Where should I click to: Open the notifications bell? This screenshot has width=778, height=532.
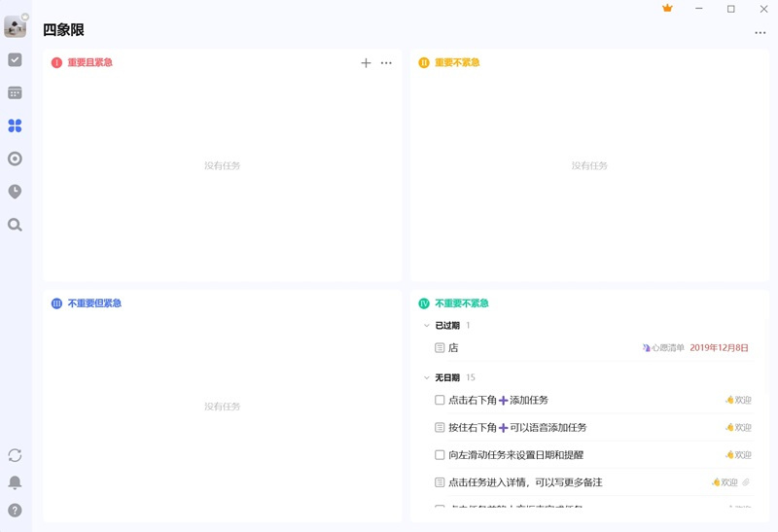point(15,482)
